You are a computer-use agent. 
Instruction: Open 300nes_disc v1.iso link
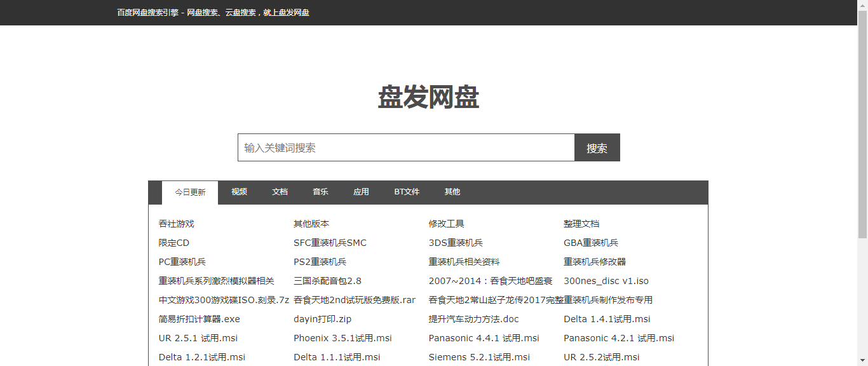(606, 281)
